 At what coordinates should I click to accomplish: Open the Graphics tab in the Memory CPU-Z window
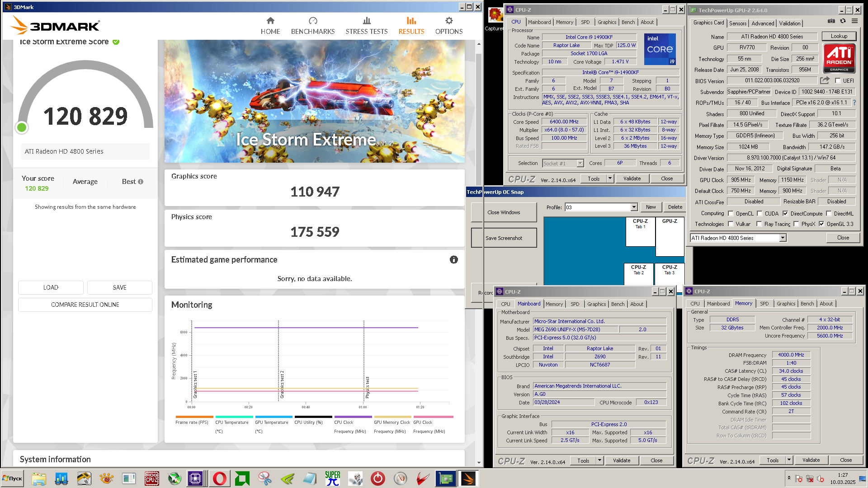(786, 304)
